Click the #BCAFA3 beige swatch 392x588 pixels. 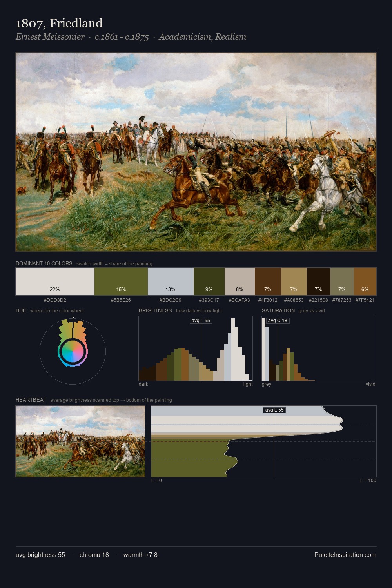coord(240,281)
